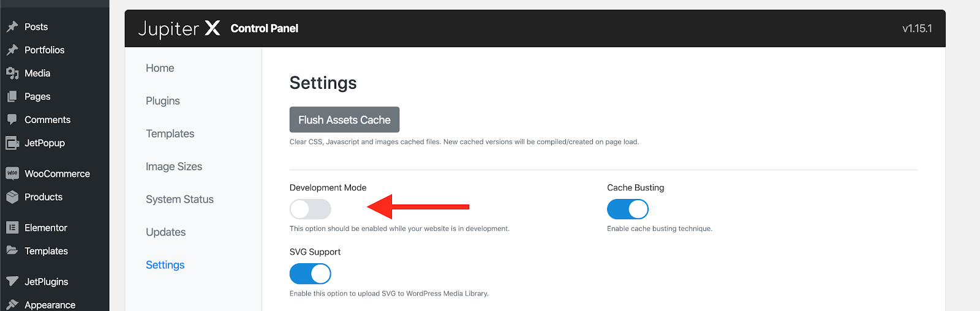Turn off the SVG Support toggle
Image resolution: width=980 pixels, height=311 pixels.
click(310, 274)
